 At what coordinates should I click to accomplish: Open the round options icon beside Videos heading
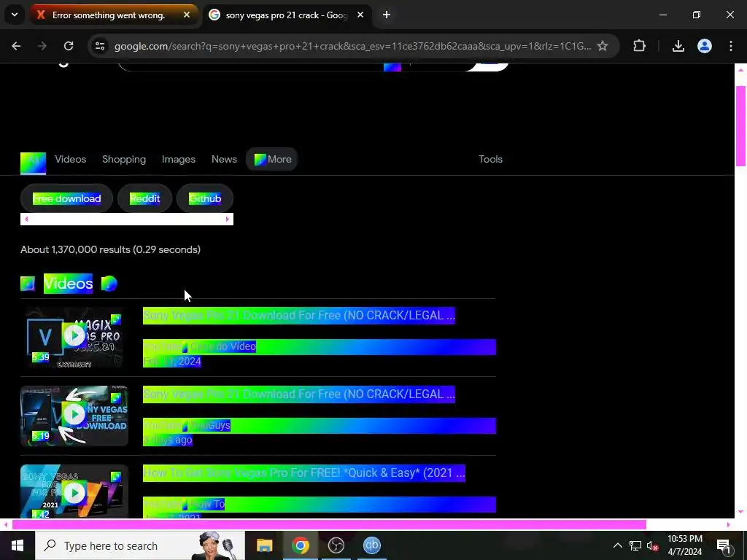pyautogui.click(x=109, y=284)
